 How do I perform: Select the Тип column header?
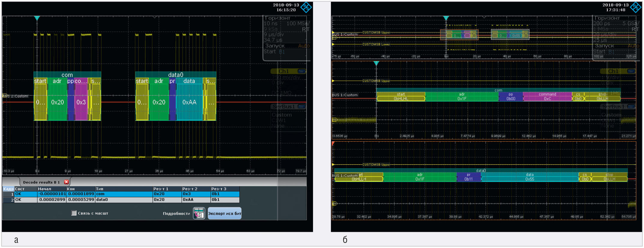[124, 189]
